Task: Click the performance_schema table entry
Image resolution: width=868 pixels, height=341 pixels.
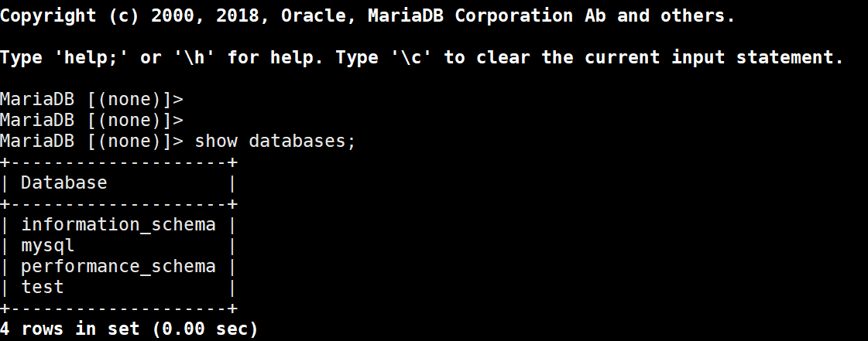Action: pyautogui.click(x=118, y=267)
